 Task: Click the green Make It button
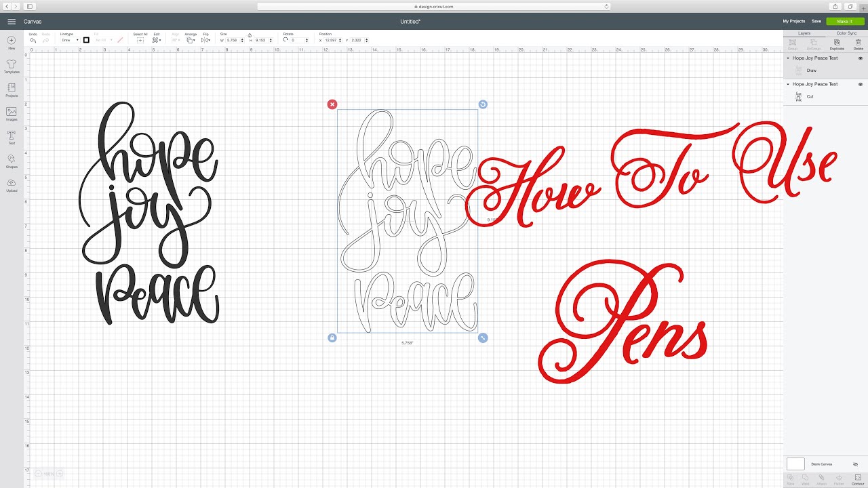(845, 22)
